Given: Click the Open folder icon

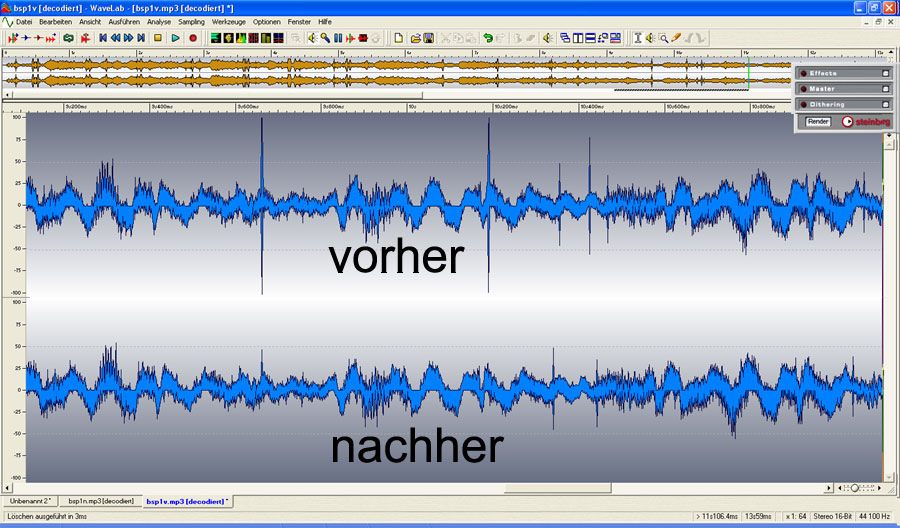Looking at the screenshot, I should pos(416,38).
